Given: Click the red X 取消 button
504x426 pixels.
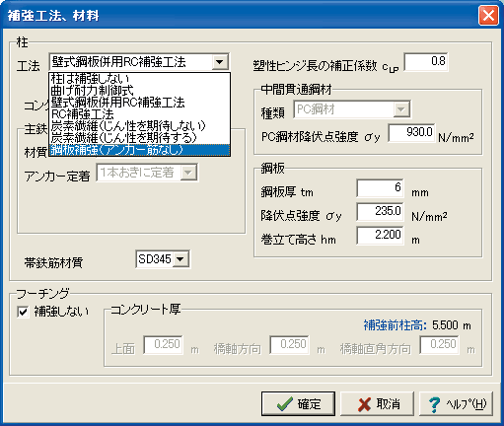Looking at the screenshot, I should (x=377, y=403).
